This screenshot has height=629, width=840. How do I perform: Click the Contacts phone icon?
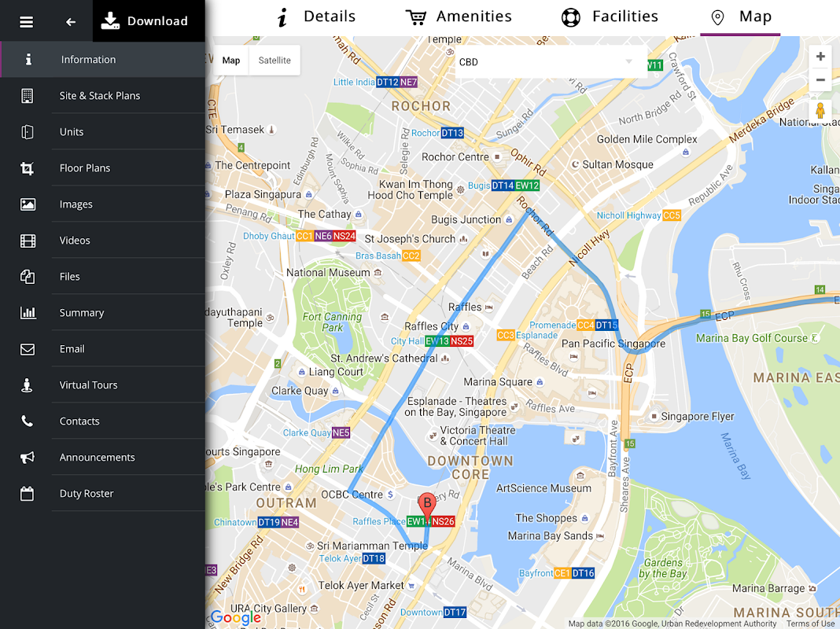point(27,421)
